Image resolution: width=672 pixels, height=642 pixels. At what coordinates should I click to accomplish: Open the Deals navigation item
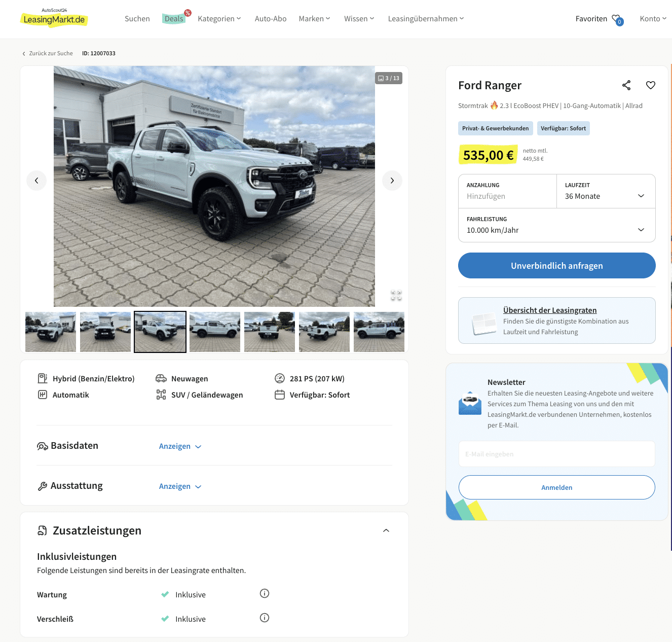[x=174, y=19]
